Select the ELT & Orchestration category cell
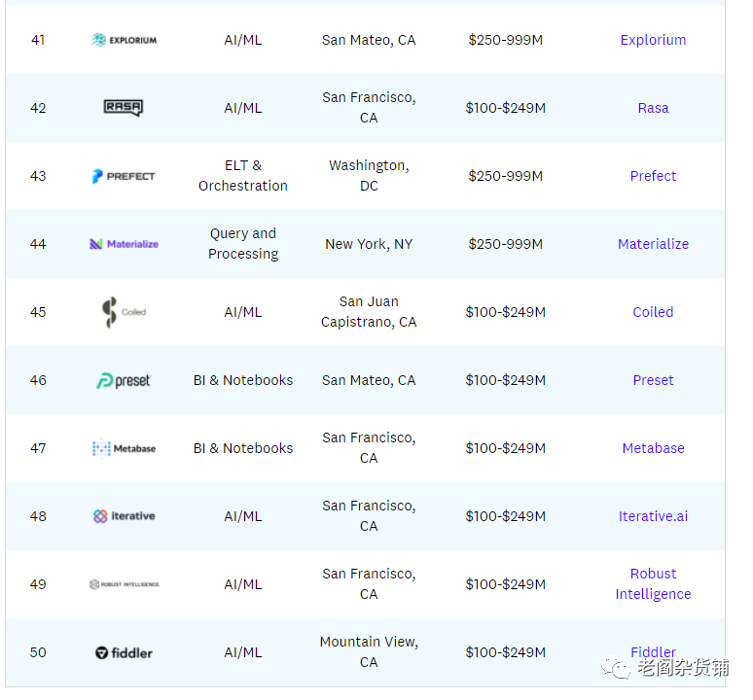The height and width of the screenshot is (700, 753). (243, 176)
